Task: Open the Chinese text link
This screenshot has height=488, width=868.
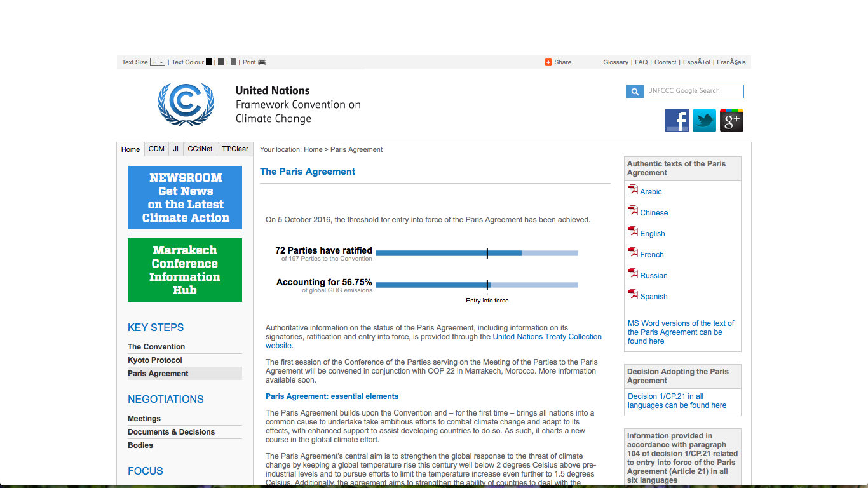Action: click(x=654, y=213)
